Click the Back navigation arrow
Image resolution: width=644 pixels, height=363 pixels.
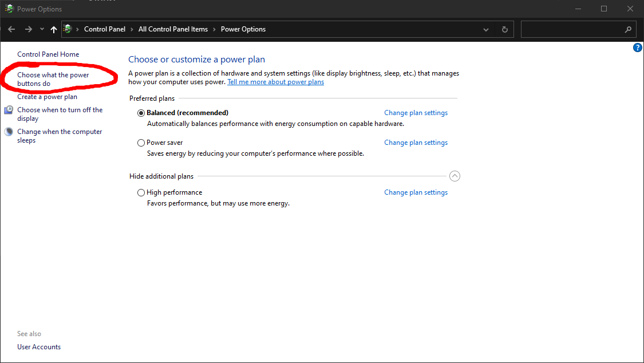tap(11, 29)
